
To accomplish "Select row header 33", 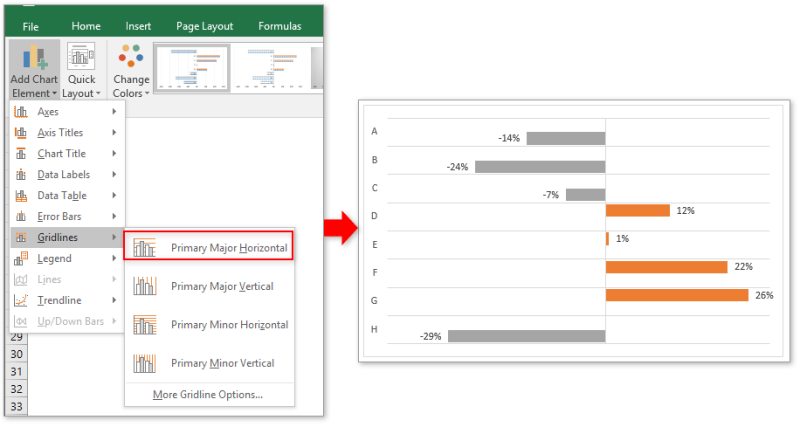I will tap(16, 406).
